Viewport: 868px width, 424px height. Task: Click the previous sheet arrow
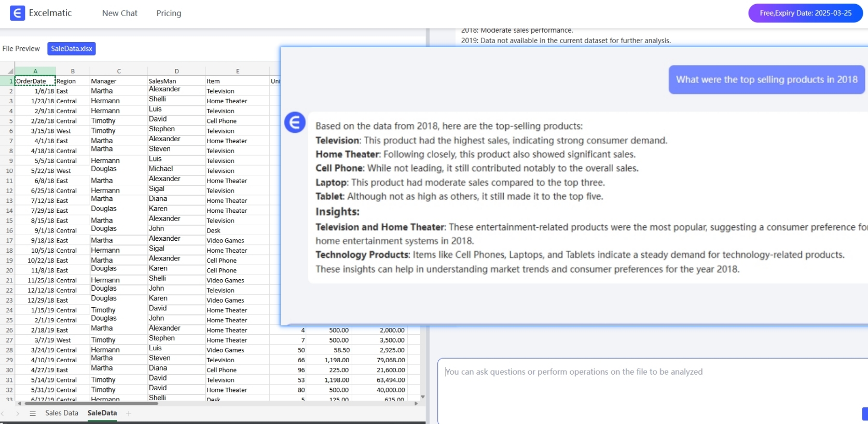click(3, 414)
